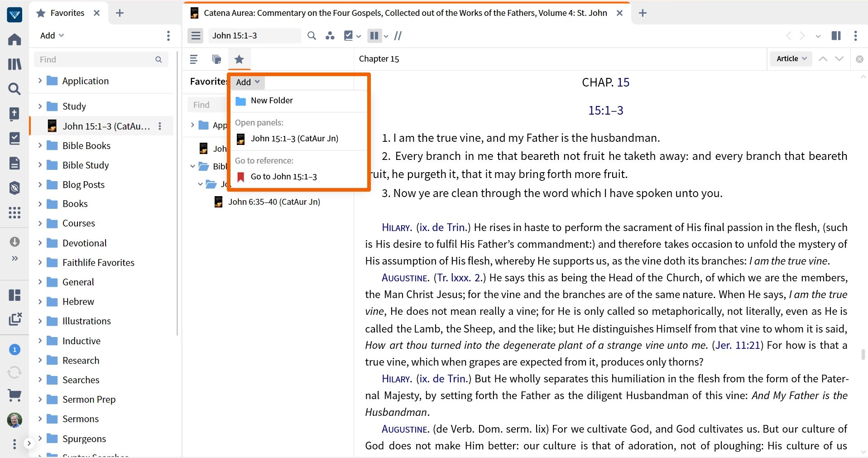Click the Find field in Favorites panel
868x458 pixels.
[101, 59]
